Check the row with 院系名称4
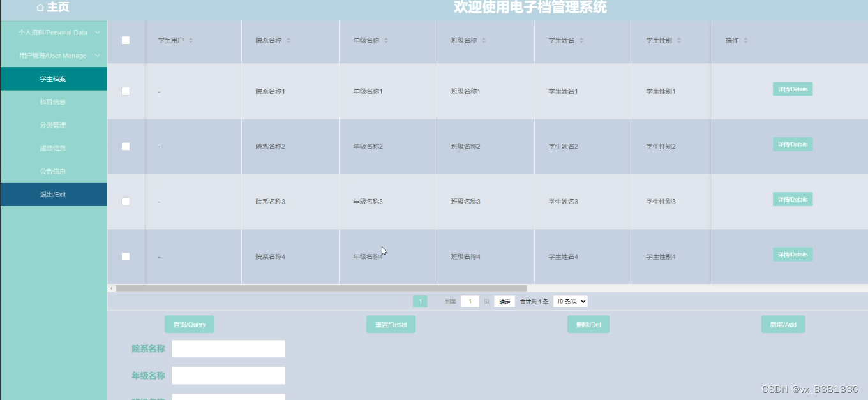868x400 pixels. click(126, 256)
